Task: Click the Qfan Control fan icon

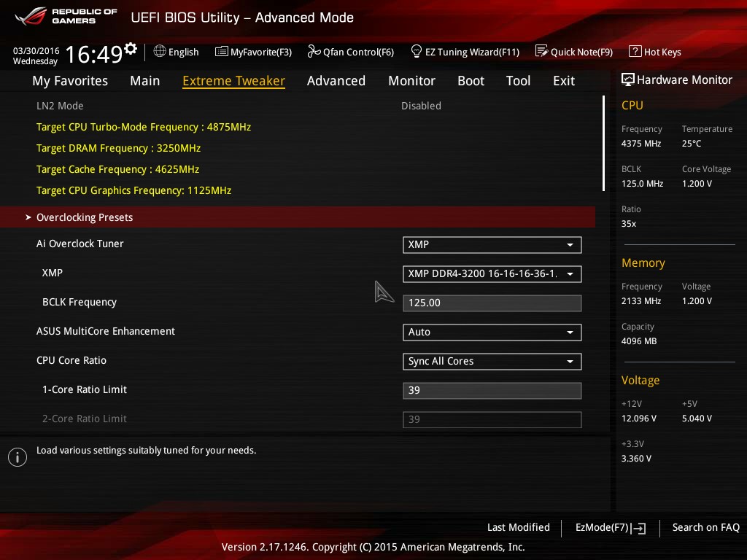Action: coord(314,51)
